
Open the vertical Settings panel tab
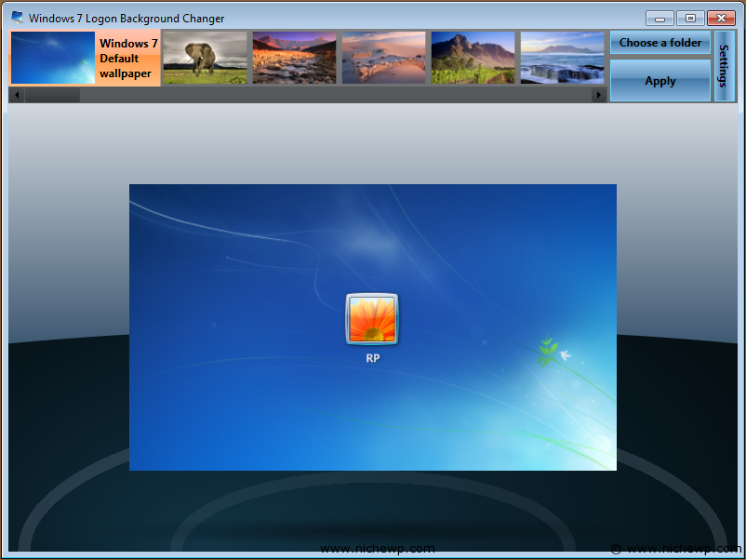[x=725, y=66]
